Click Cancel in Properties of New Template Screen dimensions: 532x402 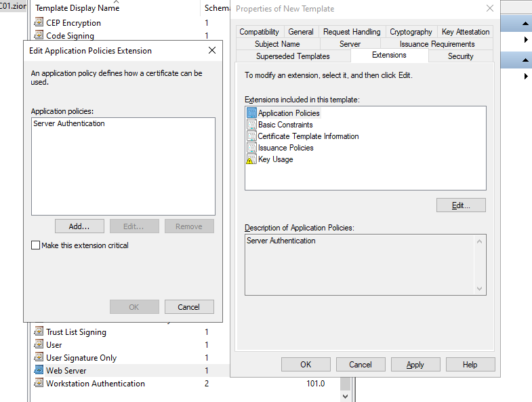tap(361, 364)
